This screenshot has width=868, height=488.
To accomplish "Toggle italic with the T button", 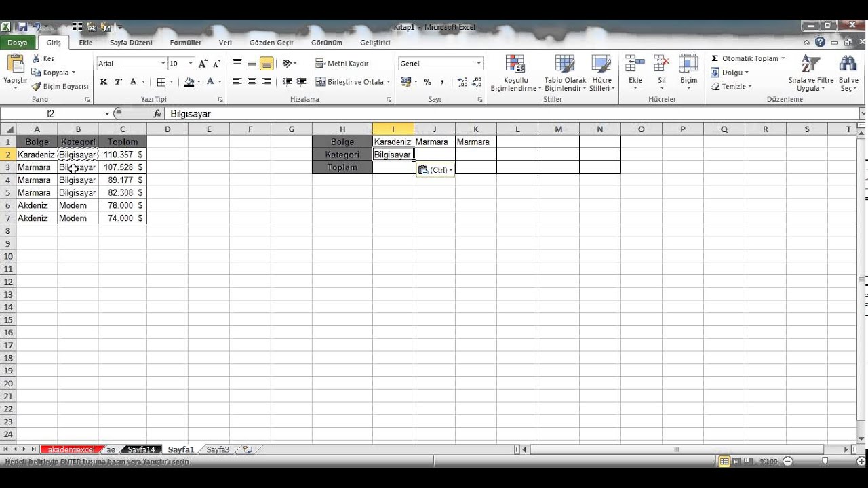I will pos(118,82).
